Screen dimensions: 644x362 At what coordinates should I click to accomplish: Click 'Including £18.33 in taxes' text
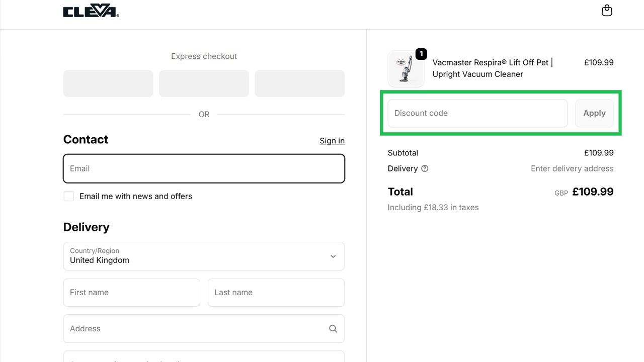click(x=433, y=208)
